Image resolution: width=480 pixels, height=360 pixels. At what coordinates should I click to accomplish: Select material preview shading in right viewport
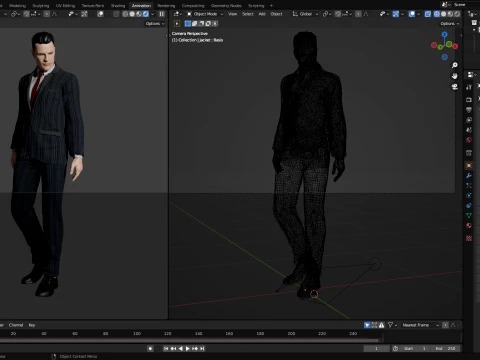coord(450,14)
